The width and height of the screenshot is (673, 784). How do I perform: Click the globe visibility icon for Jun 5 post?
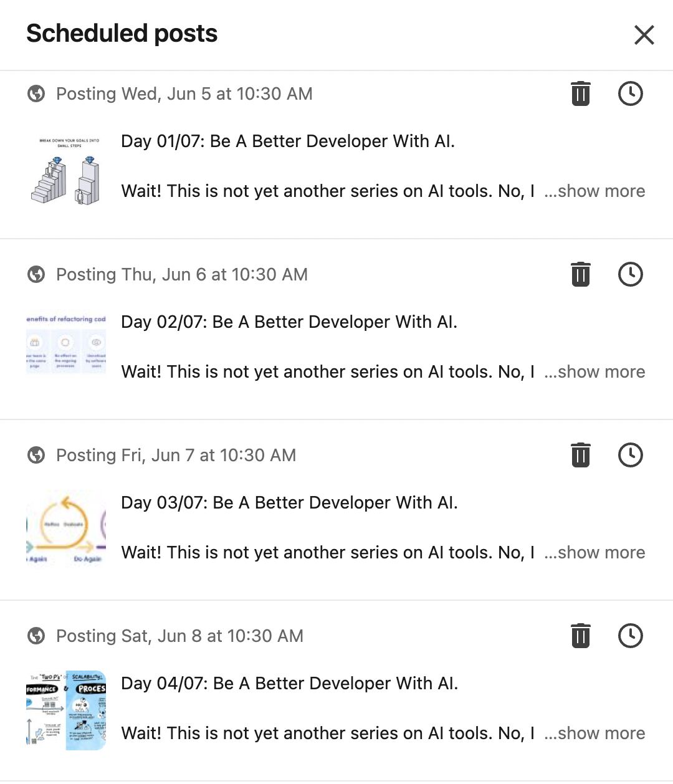coord(36,94)
